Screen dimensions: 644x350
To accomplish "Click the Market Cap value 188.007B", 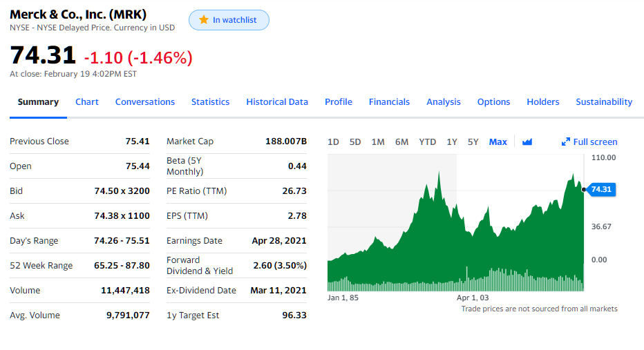I will click(x=286, y=141).
